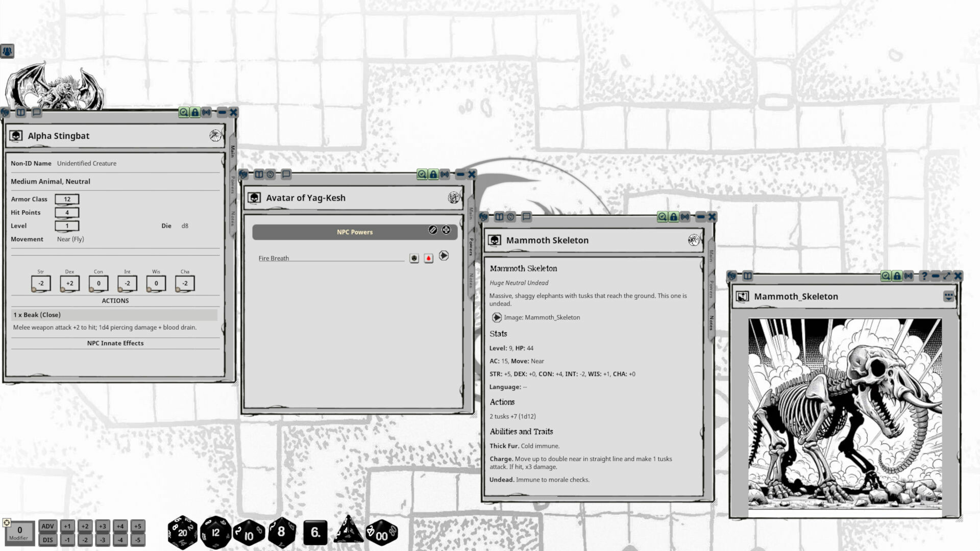Click the blood drop icon beside Fire Breath

point(428,258)
